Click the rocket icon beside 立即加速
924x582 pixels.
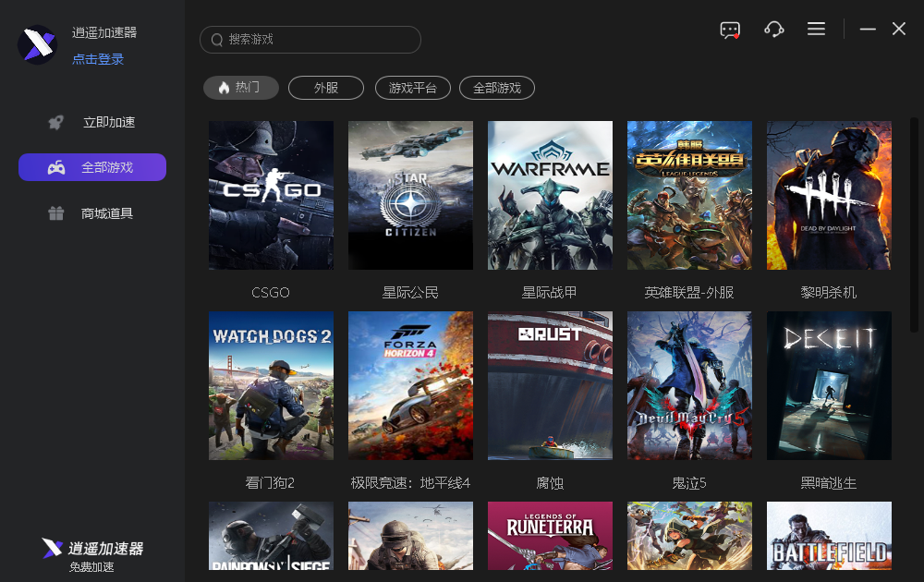(56, 122)
